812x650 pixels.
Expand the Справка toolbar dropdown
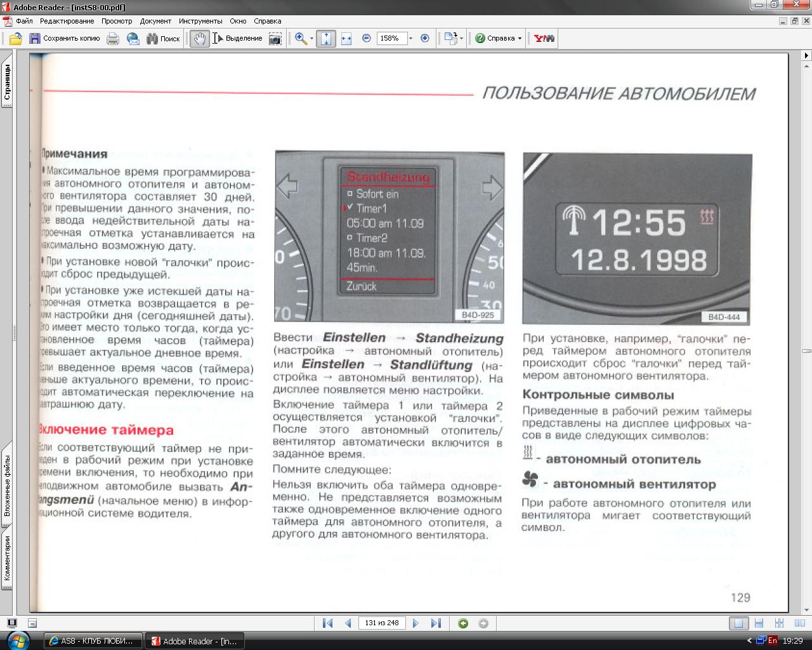[x=520, y=39]
